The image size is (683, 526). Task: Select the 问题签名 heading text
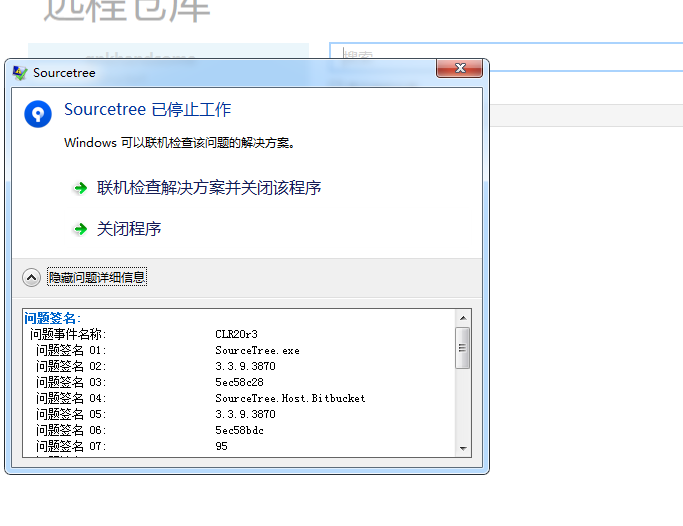[52, 318]
